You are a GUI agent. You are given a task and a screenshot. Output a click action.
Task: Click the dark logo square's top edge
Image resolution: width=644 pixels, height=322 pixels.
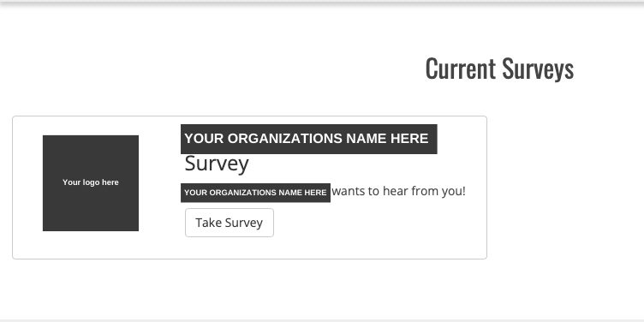[x=91, y=136]
